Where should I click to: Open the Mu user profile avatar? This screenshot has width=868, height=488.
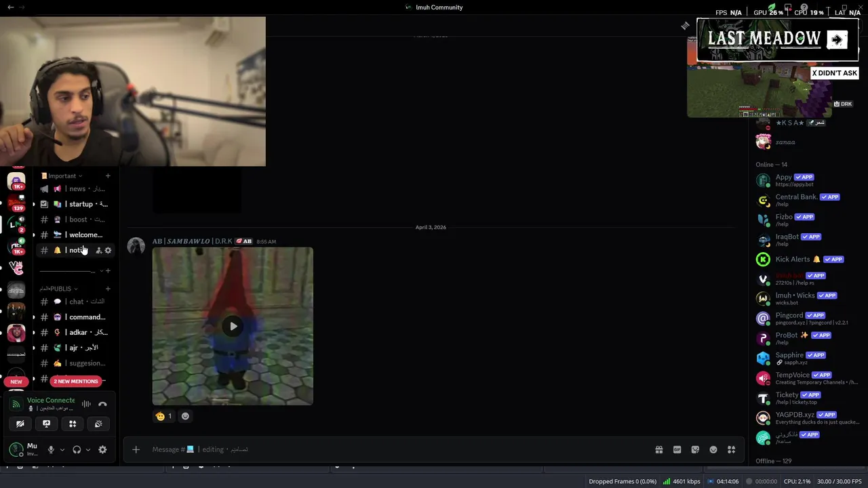[x=16, y=449]
